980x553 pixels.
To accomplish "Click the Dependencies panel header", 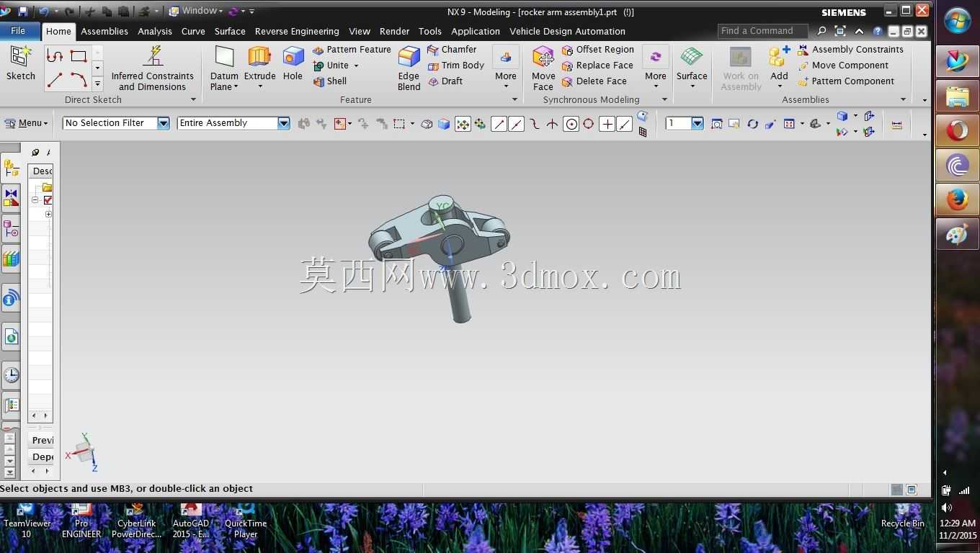I will pyautogui.click(x=43, y=457).
